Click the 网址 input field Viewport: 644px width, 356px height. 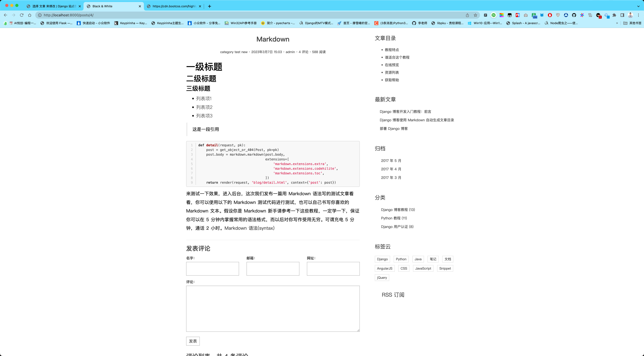(333, 269)
